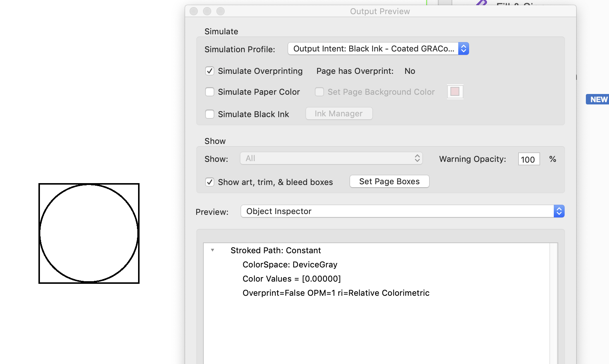Viewport: 609px width, 364px height.
Task: Uncheck Show art, trim, & bleed boxes
Action: coord(210,182)
